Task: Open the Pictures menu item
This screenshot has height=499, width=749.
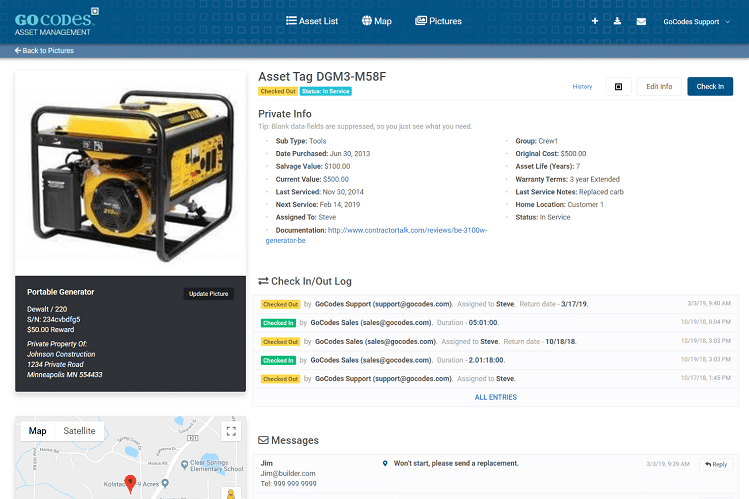Action: coord(439,21)
